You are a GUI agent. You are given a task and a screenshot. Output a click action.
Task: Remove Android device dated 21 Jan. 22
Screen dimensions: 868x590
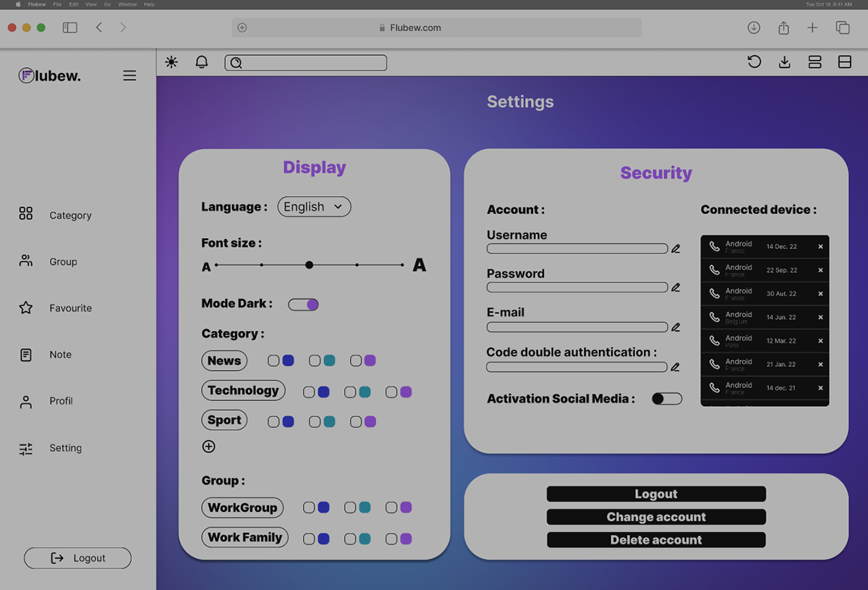point(820,364)
